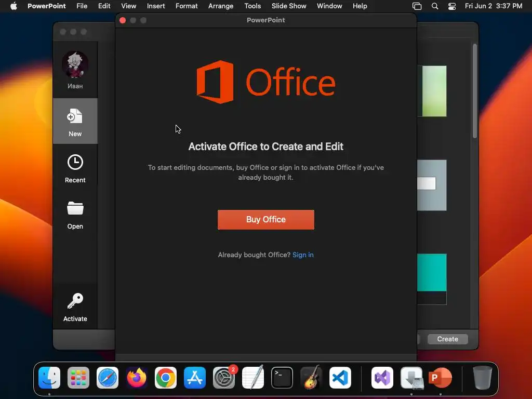
Task: Choose the Open folder sidebar item
Action: 75,215
